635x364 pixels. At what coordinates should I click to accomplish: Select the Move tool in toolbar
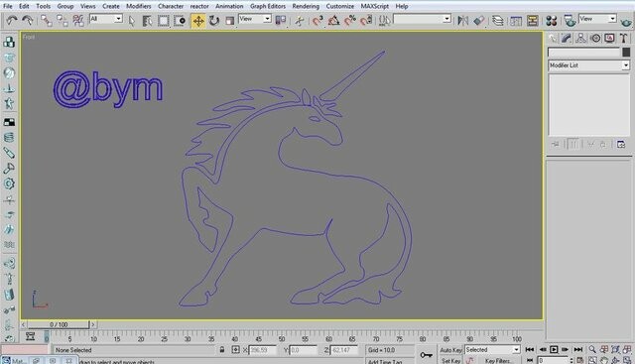point(198,21)
